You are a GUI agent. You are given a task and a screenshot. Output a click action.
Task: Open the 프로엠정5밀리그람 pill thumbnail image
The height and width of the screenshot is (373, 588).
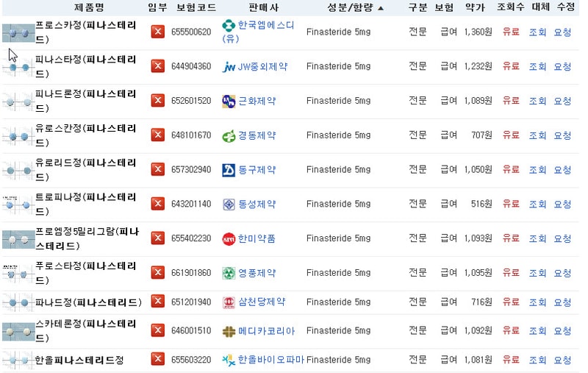pos(18,239)
